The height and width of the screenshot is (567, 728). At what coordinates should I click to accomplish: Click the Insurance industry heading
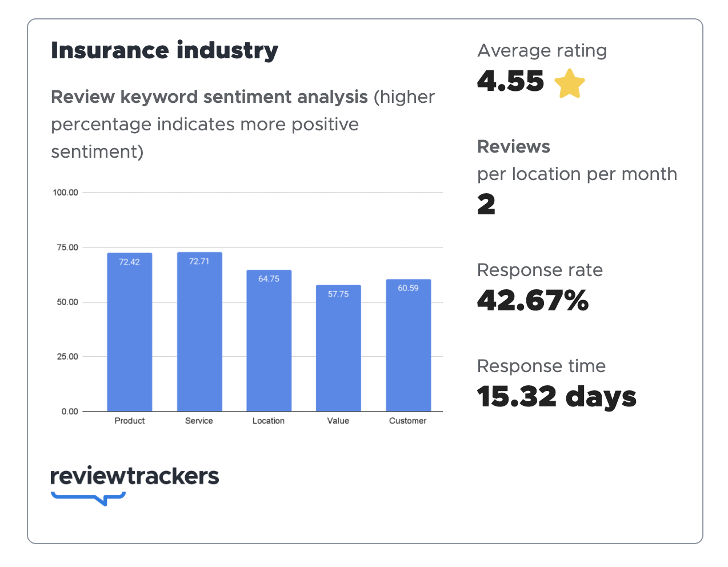[x=165, y=50]
